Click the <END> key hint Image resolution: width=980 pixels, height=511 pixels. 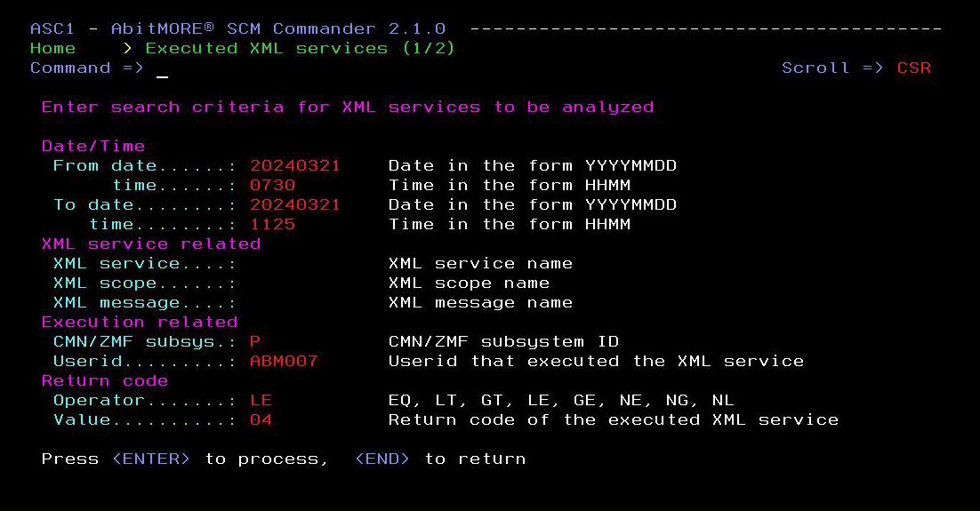tap(382, 459)
